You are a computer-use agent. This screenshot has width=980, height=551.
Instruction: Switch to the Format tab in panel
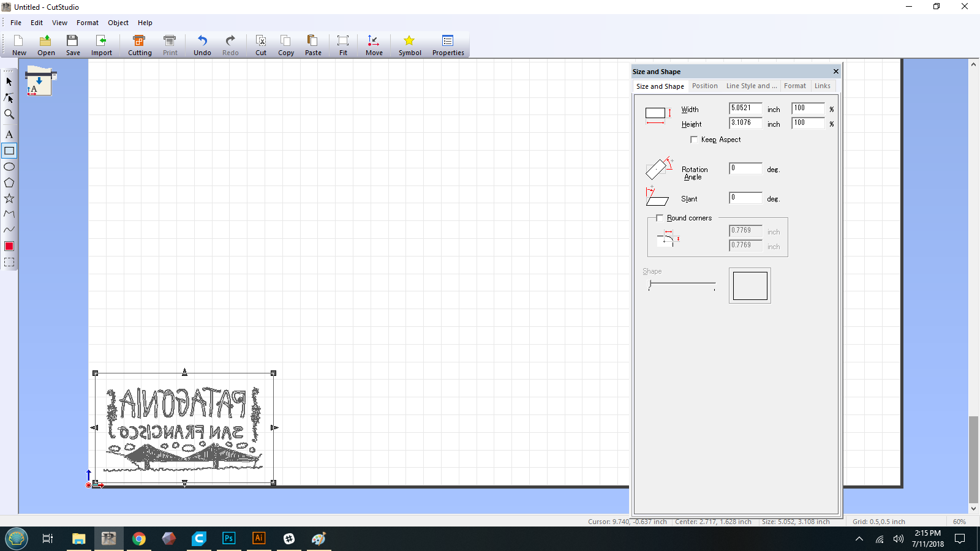pyautogui.click(x=795, y=86)
